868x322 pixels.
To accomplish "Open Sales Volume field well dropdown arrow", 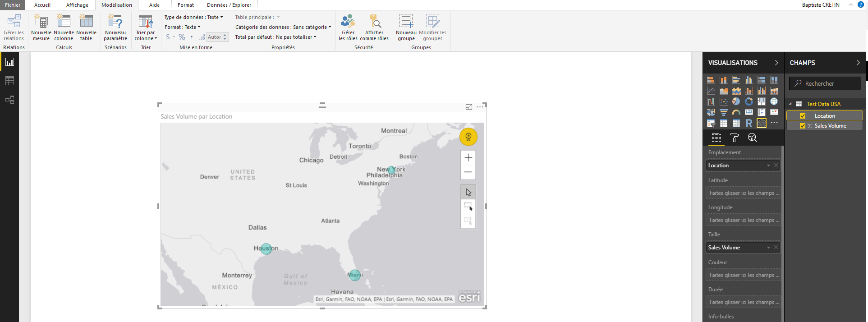I will coord(768,248).
